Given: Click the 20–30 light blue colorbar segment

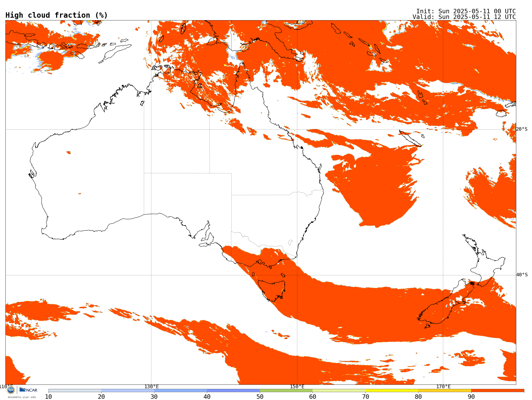Looking at the screenshot, I should pyautogui.click(x=128, y=391).
